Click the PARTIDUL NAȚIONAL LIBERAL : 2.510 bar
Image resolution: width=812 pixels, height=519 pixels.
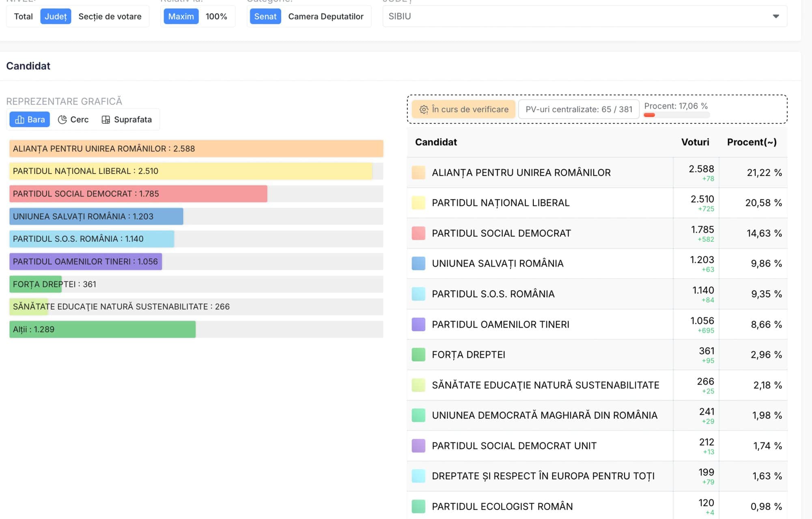191,171
